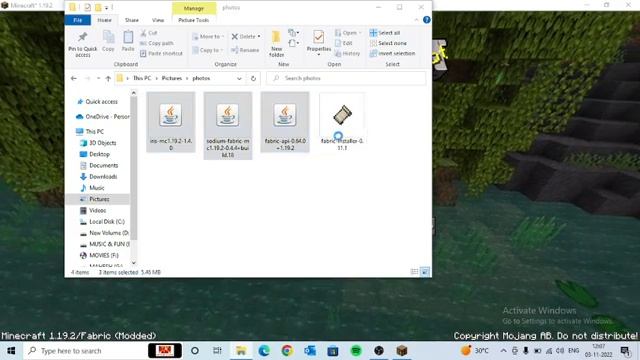Open the Properties ribbon button

319,42
